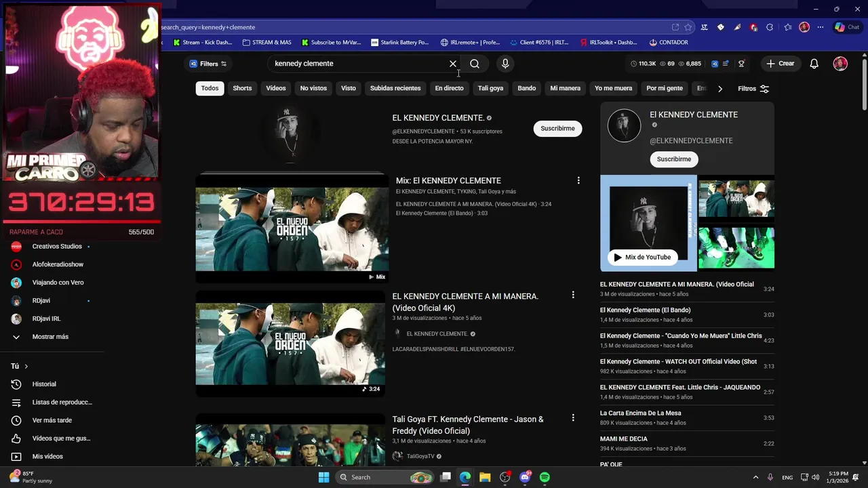This screenshot has width=868, height=488.
Task: Open browser Extensions puzzle icon
Action: [x=770, y=27]
